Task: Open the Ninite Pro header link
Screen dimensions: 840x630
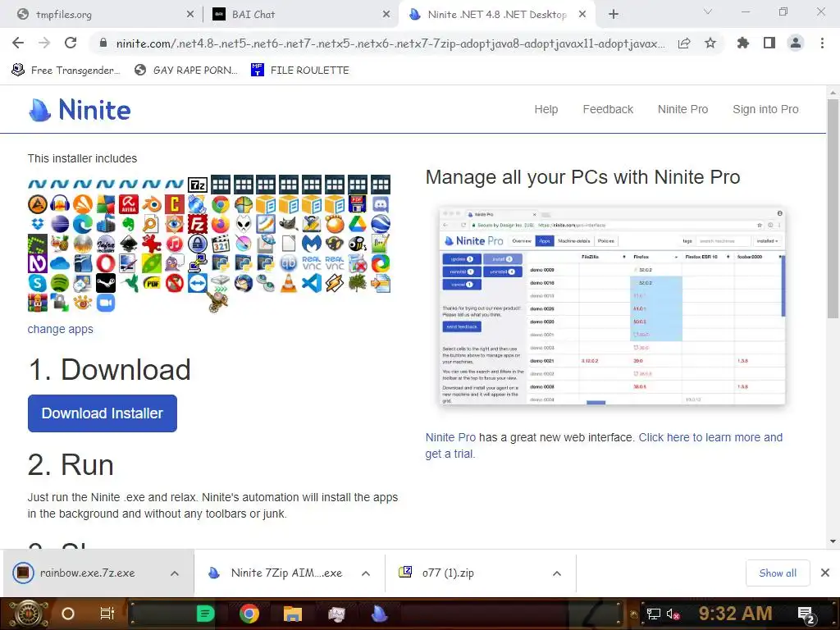Action: click(683, 109)
